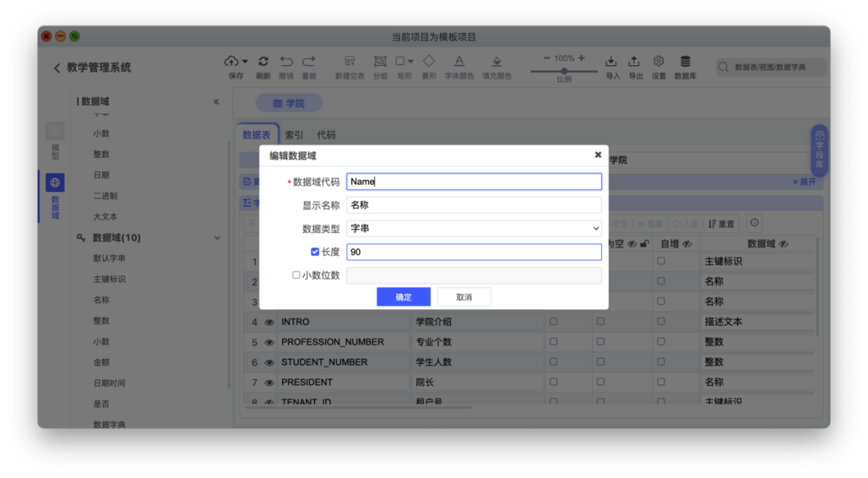Open the 字段库 side tab
Image resolution: width=868 pixels, height=478 pixels.
[x=819, y=150]
